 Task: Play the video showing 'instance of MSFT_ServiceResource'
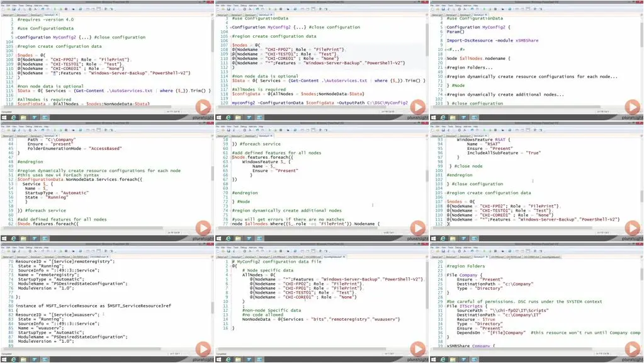[203, 349]
